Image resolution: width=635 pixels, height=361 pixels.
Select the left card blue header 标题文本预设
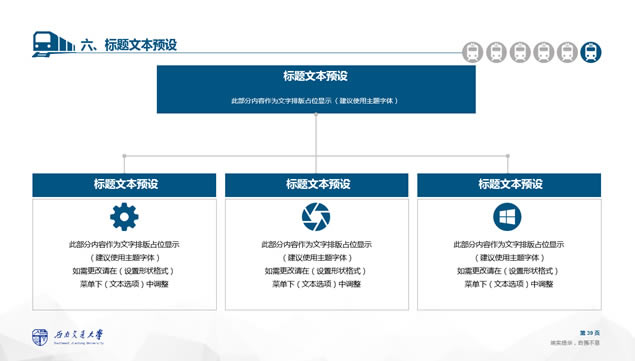pos(124,185)
